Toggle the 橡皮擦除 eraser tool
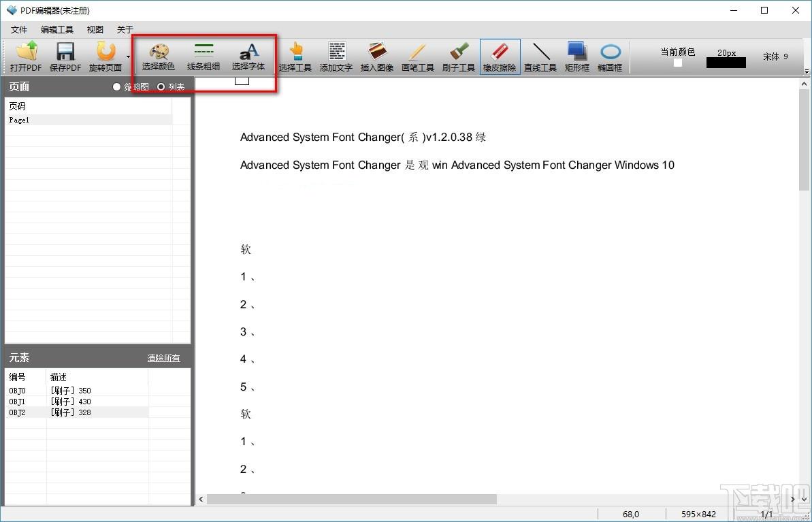The width and height of the screenshot is (812, 522). click(x=500, y=57)
